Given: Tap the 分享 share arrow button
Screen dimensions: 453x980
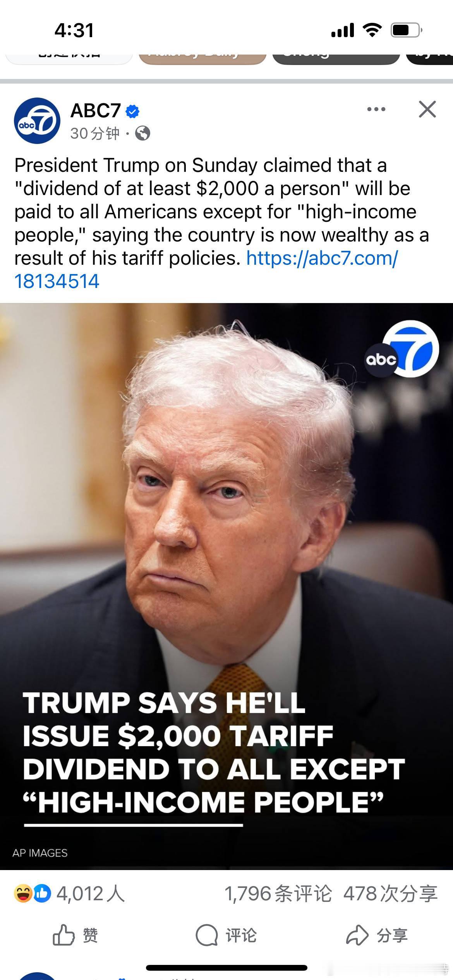Looking at the screenshot, I should 377,935.
